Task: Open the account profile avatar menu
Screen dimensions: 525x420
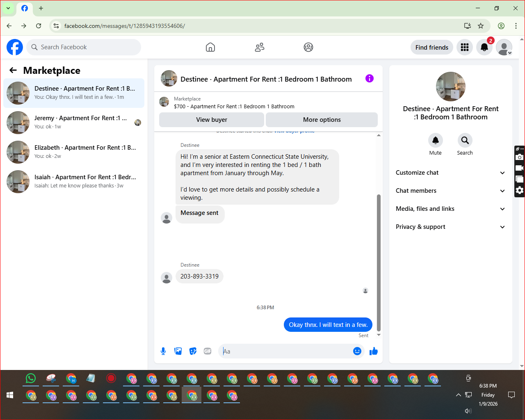Action: [504, 47]
